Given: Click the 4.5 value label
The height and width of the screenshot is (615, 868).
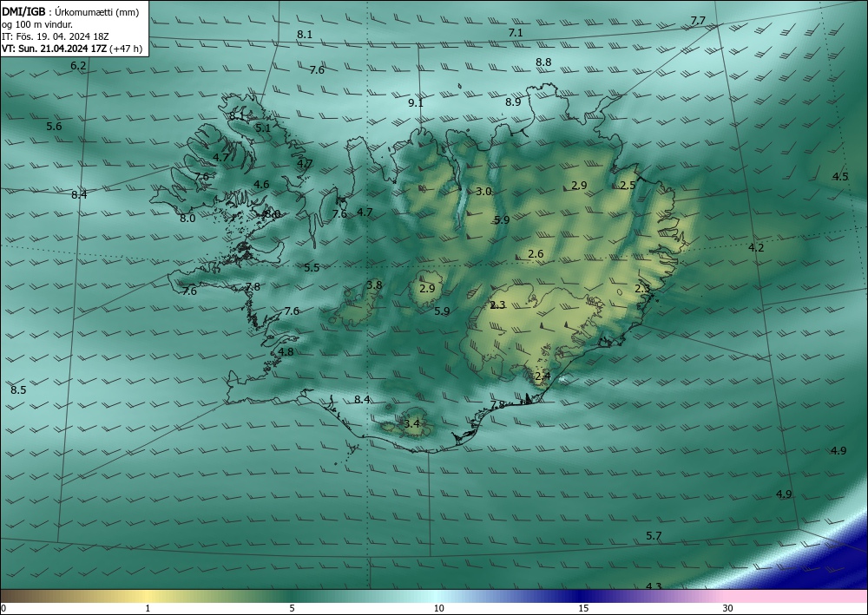Looking at the screenshot, I should (840, 177).
